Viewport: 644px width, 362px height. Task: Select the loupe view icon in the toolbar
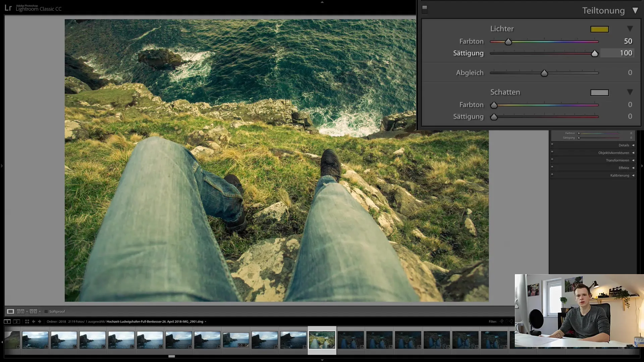10,311
